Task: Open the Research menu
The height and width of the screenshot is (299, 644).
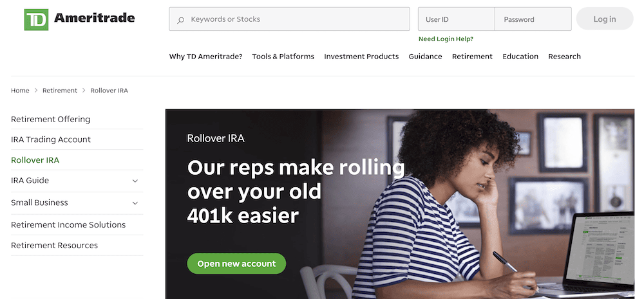Action: click(x=564, y=57)
